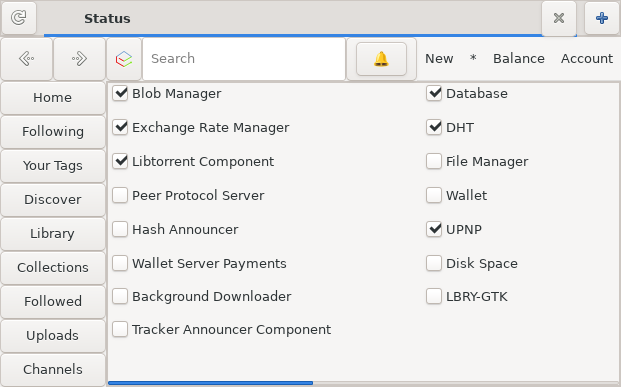Check the LBRY-GTK checkbox

point(434,296)
